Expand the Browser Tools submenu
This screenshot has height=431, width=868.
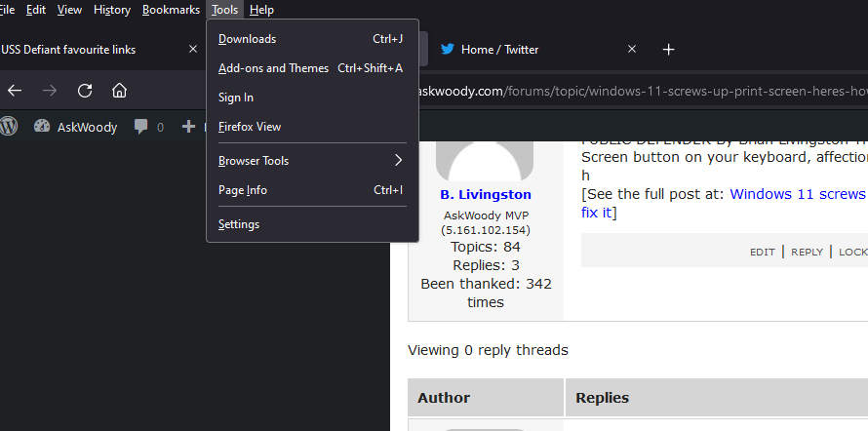[310, 161]
